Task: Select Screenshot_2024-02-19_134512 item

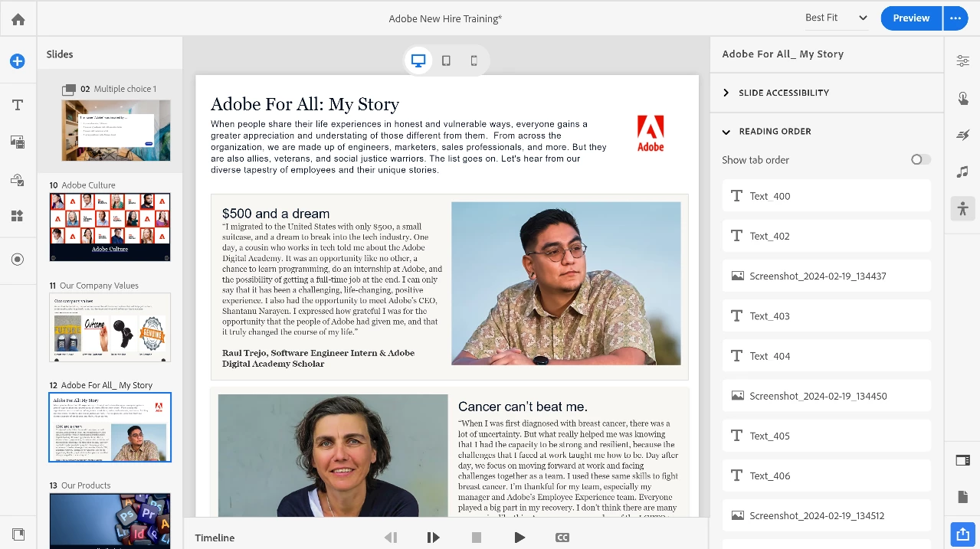Action: coord(826,515)
